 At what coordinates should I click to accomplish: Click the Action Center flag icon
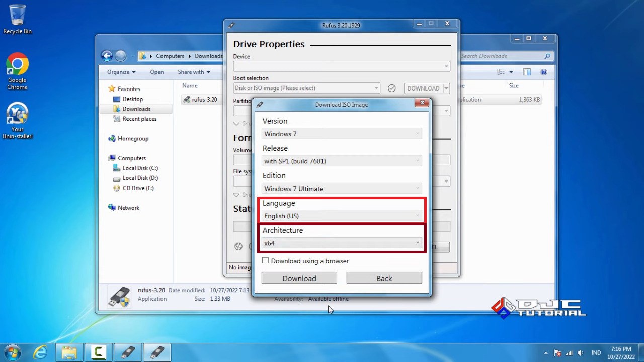557,353
